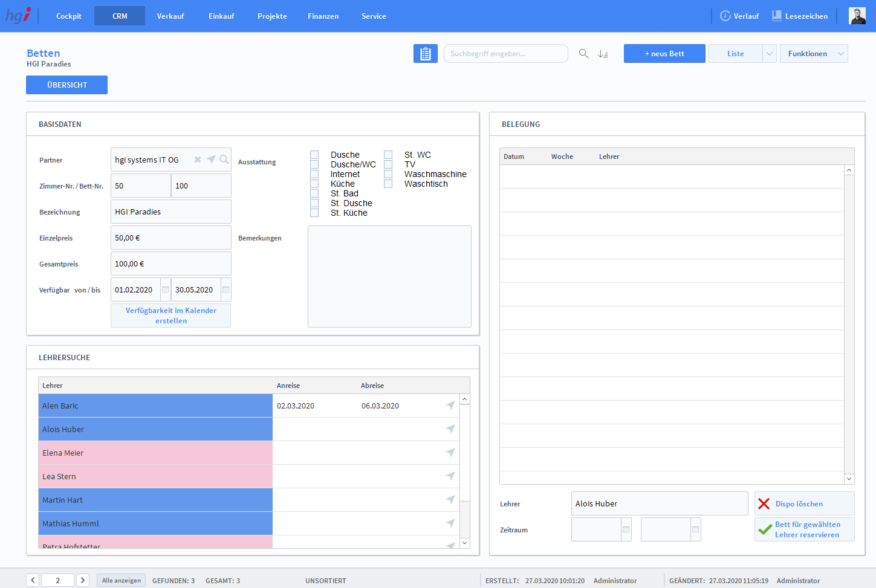Open the Funktionen dropdown
This screenshot has height=588, width=876.
813,54
